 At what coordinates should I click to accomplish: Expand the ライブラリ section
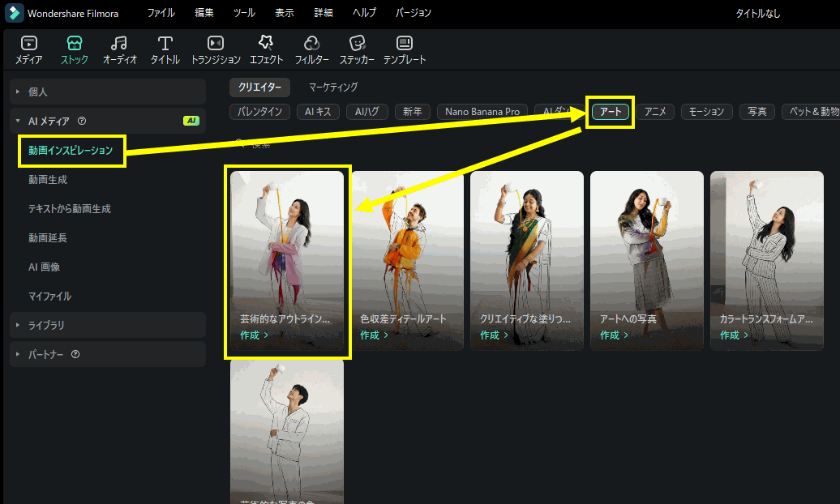[x=108, y=325]
